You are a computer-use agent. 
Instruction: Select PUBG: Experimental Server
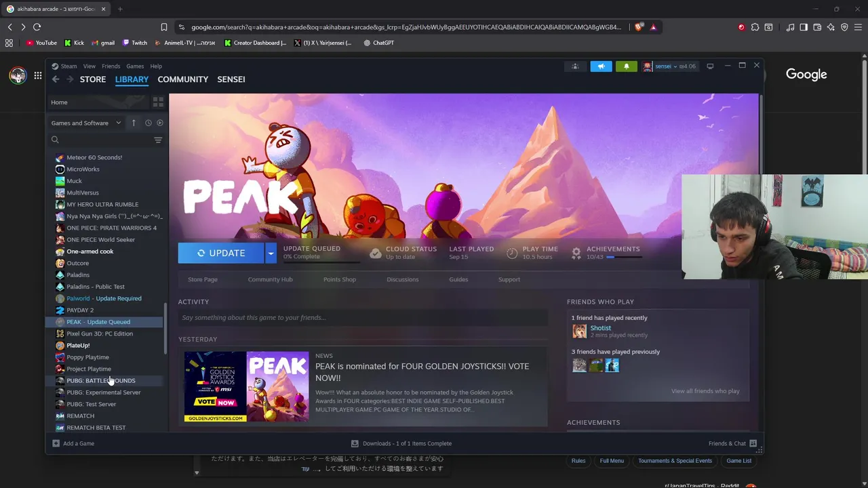[104, 392]
